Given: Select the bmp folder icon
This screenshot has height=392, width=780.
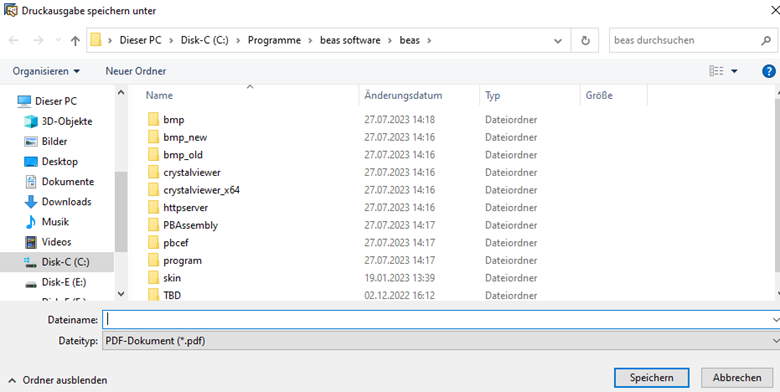Looking at the screenshot, I should coord(153,119).
